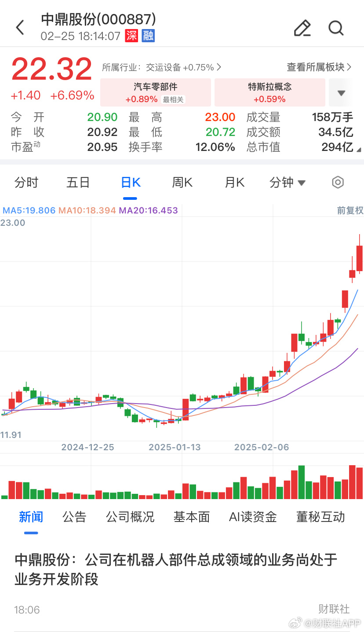Tap the 市盈 value 20.95
364x632 pixels.
(102, 147)
